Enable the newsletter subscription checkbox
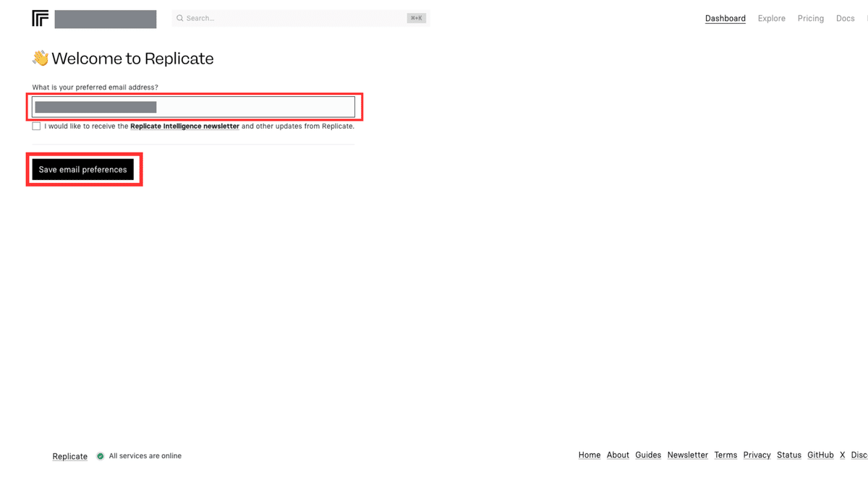 pyautogui.click(x=36, y=126)
